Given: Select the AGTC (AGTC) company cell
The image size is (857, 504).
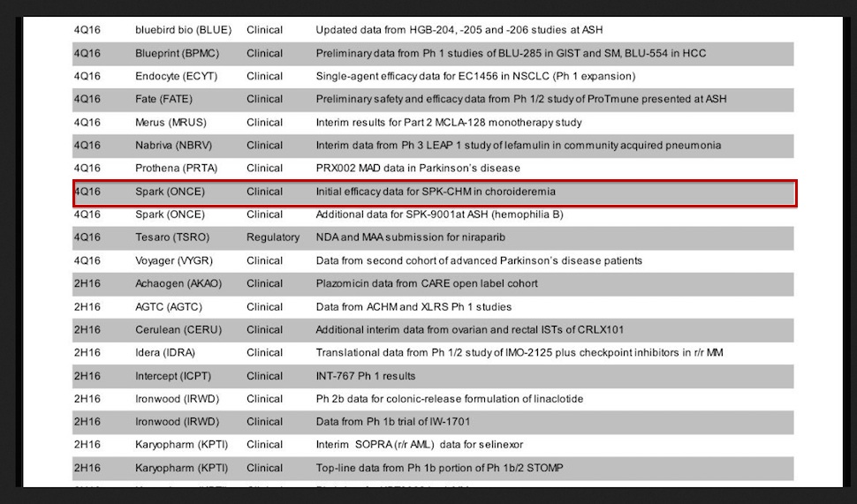Looking at the screenshot, I should point(168,307).
